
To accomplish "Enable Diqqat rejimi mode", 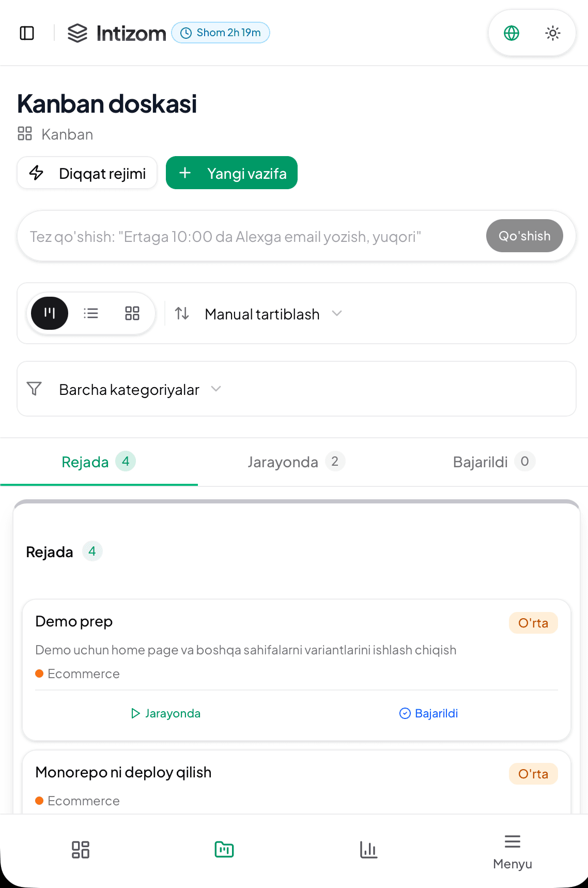I will [x=87, y=173].
